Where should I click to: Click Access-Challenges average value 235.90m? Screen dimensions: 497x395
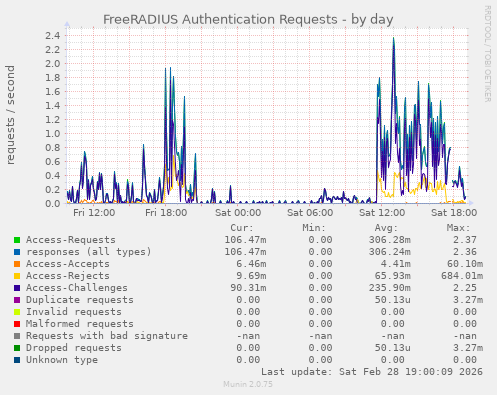[x=390, y=288]
